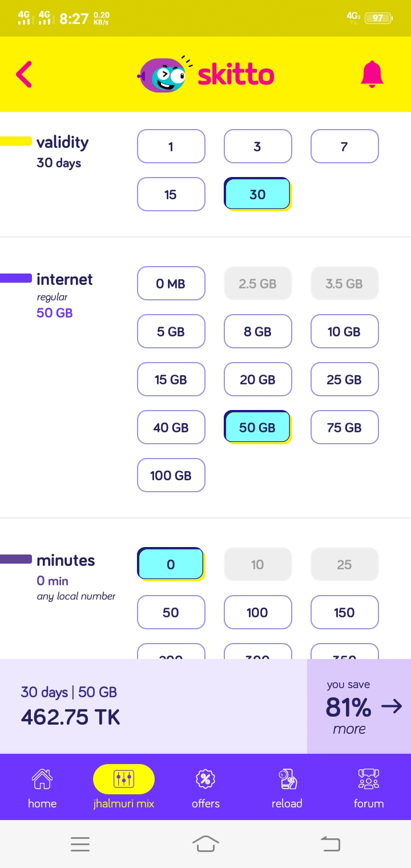The width and height of the screenshot is (411, 868).
Task: Tap the pink back arrow
Action: tap(24, 74)
